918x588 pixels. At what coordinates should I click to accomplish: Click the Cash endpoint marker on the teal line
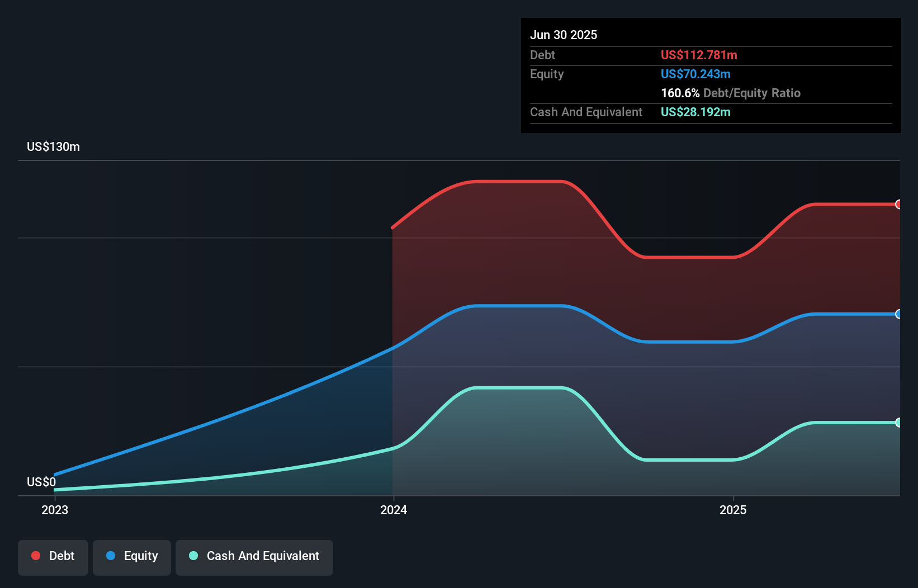point(899,422)
